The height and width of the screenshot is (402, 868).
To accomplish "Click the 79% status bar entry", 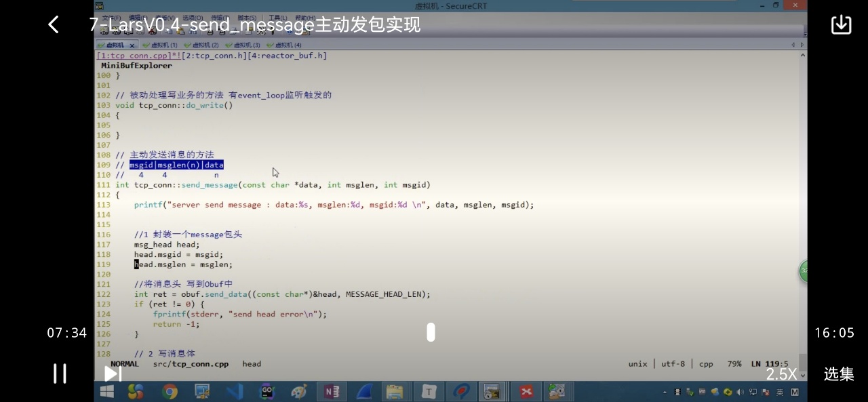I will click(734, 364).
